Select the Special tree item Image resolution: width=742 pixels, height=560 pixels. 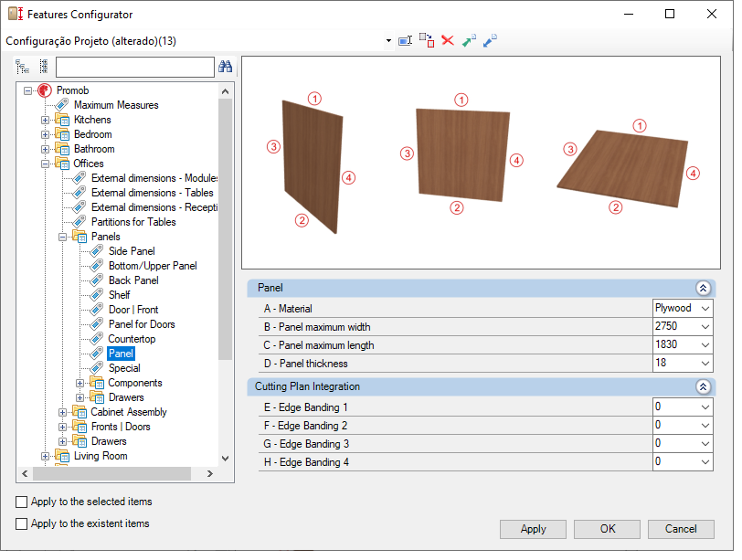pyautogui.click(x=124, y=367)
